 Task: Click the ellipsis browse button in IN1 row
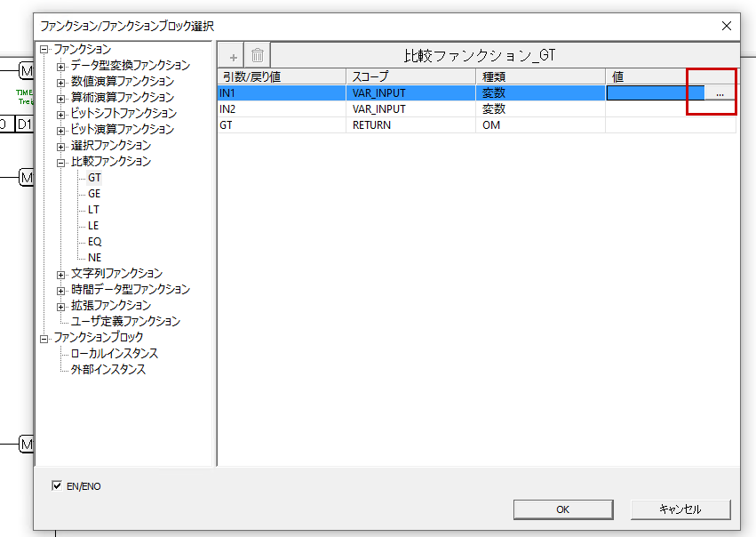720,92
